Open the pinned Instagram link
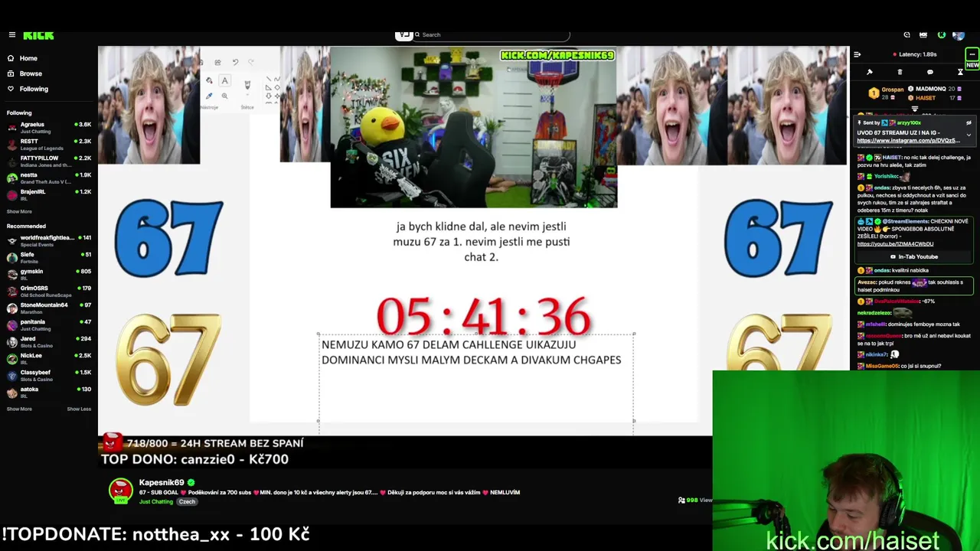 [x=908, y=141]
